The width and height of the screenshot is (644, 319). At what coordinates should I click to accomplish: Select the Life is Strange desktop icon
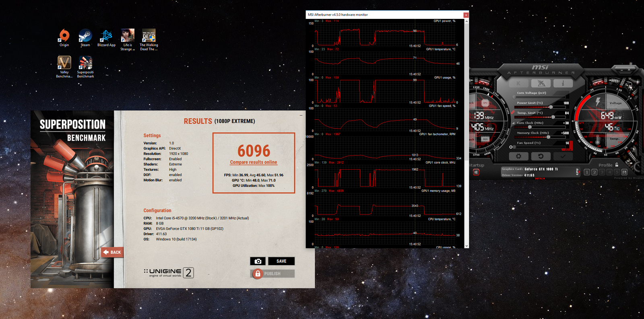[x=128, y=40]
